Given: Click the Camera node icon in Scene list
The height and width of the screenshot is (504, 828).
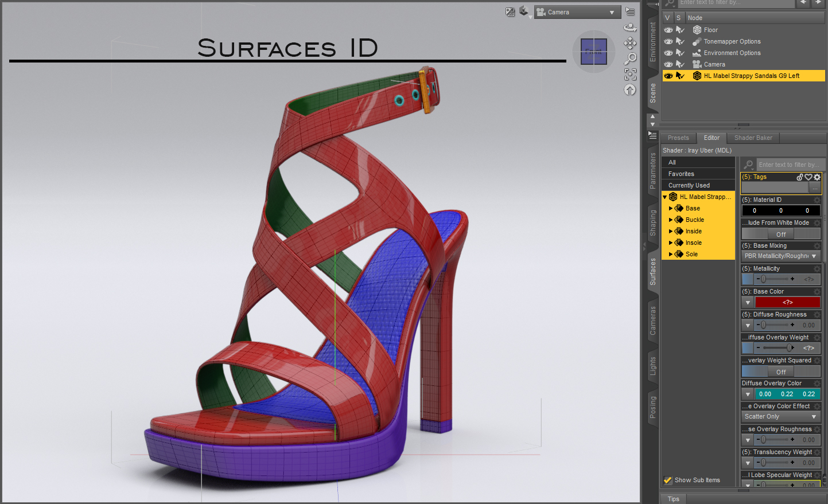Looking at the screenshot, I should (x=697, y=64).
